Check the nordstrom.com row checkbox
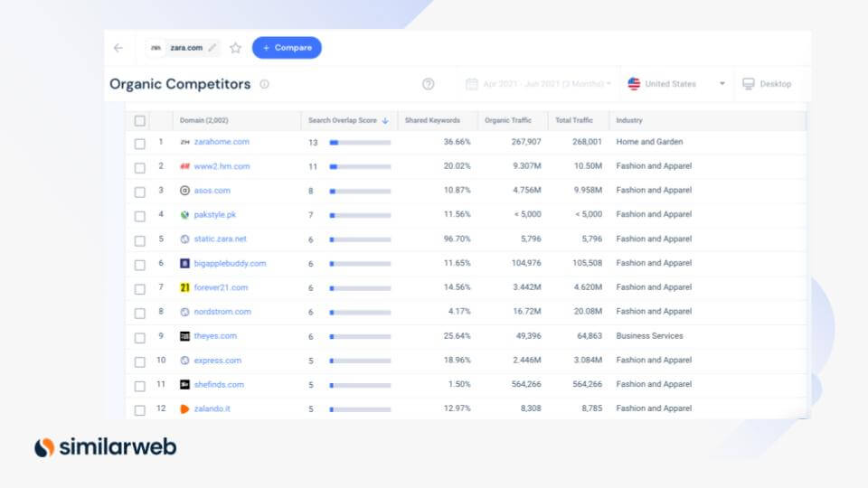This screenshot has width=868, height=488. point(139,314)
